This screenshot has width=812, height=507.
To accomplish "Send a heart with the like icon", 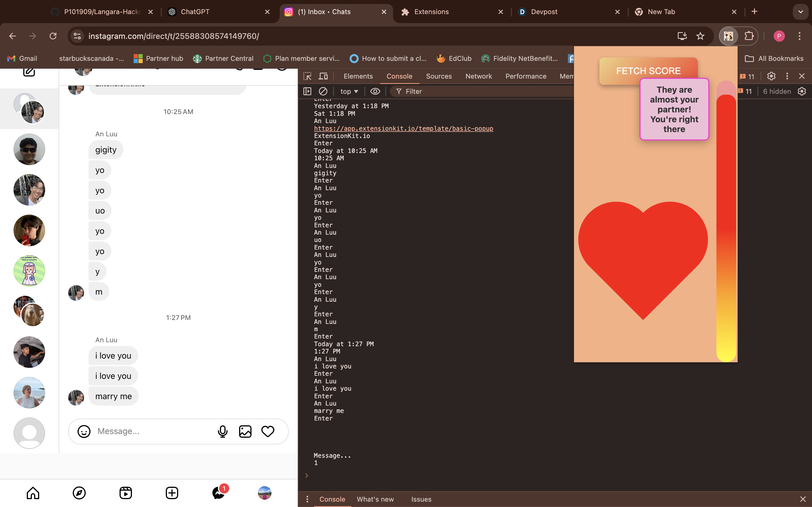I will (268, 431).
